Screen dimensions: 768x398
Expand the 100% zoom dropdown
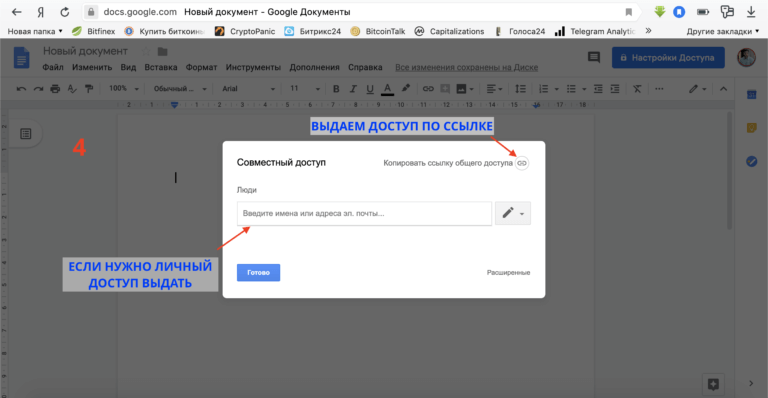[124, 89]
